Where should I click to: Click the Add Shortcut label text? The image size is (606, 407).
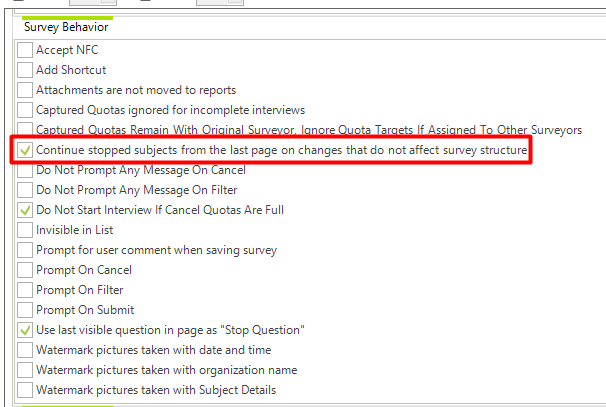pos(71,70)
